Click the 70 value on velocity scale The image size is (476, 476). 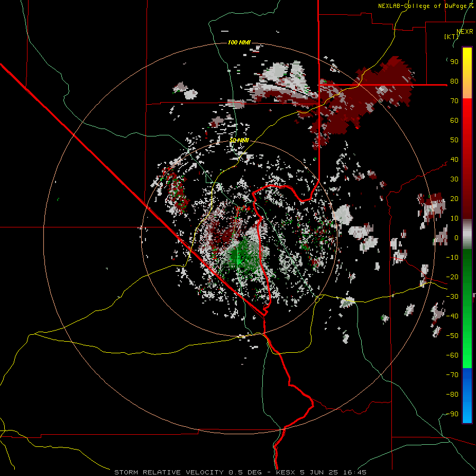pyautogui.click(x=454, y=101)
